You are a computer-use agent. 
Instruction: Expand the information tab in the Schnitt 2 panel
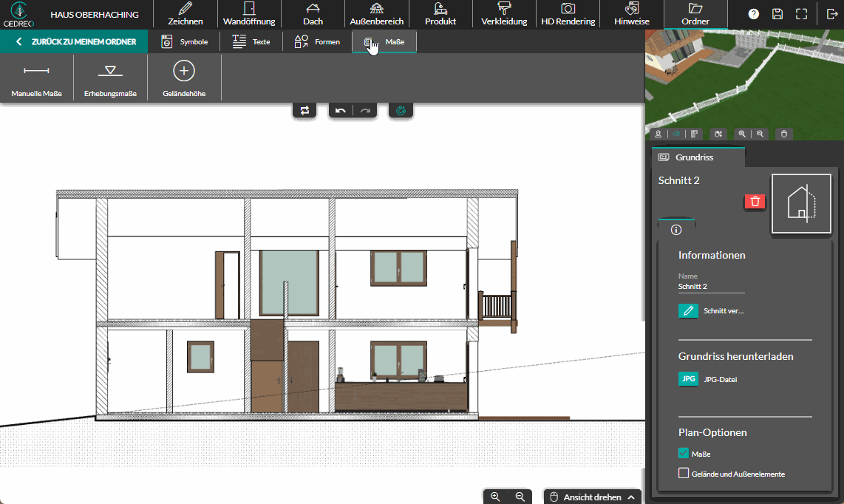pos(676,230)
